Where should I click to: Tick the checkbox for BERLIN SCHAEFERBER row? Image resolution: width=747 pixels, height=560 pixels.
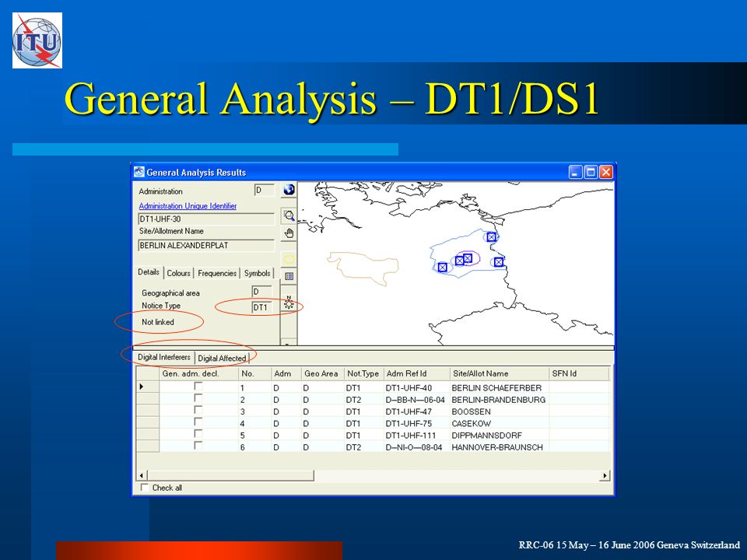tap(198, 387)
